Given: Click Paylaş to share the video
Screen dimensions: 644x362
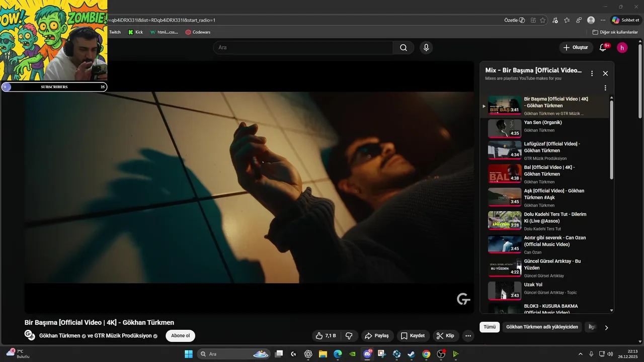Looking at the screenshot, I should tap(377, 336).
